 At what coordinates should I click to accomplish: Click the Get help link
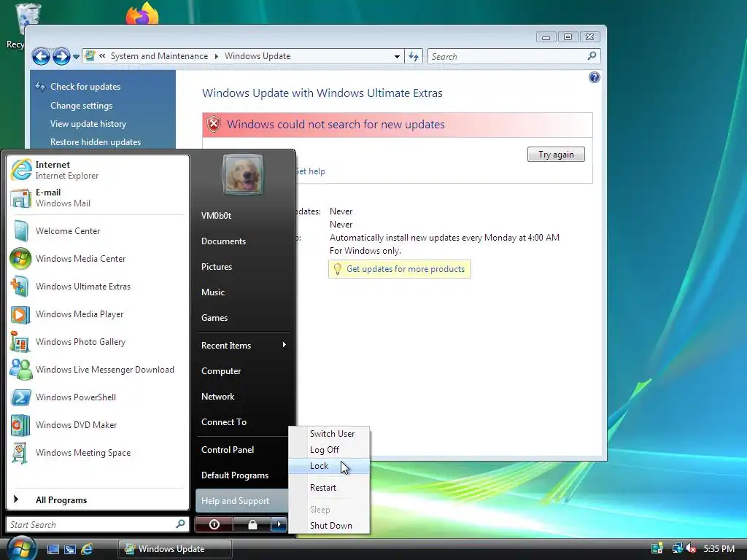tap(310, 171)
